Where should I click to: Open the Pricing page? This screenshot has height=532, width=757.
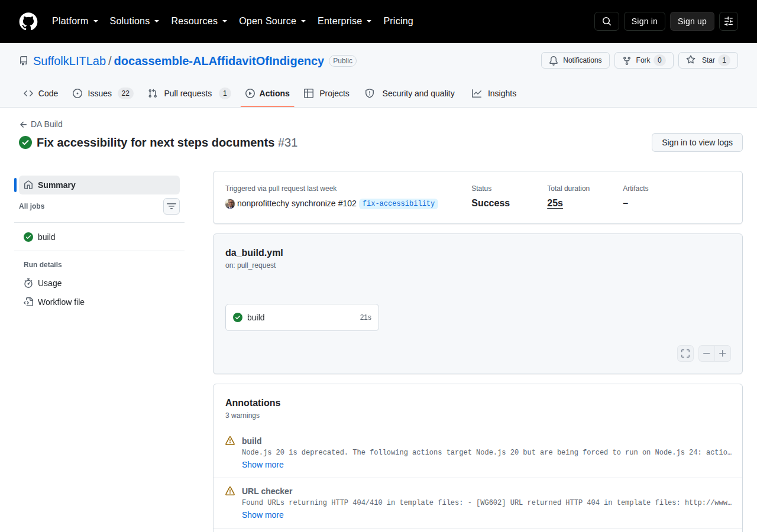click(398, 21)
